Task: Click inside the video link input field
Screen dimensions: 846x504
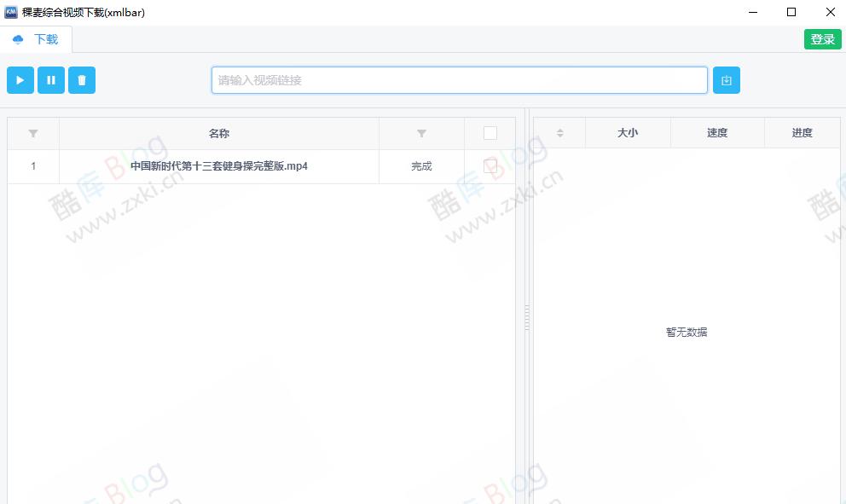Action: [460, 79]
